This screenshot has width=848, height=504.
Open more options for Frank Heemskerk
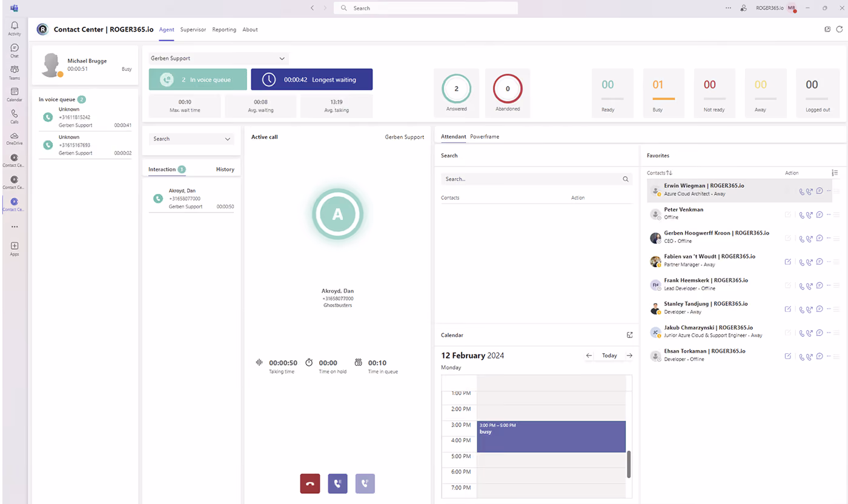(x=828, y=285)
